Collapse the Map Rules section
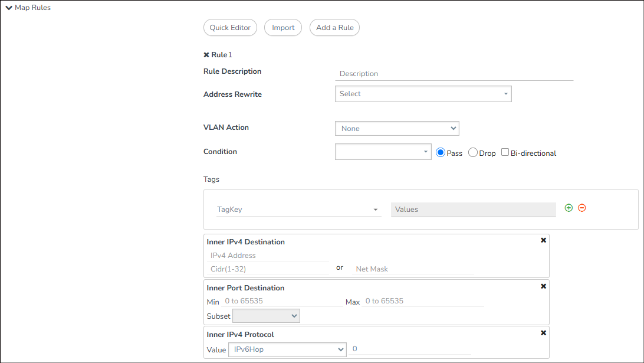 tap(9, 8)
